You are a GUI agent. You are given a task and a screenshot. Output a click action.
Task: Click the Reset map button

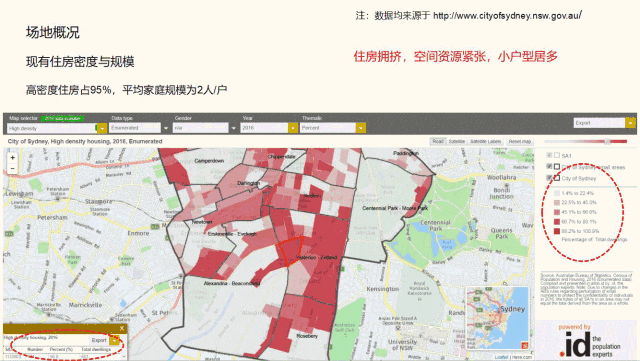click(520, 141)
